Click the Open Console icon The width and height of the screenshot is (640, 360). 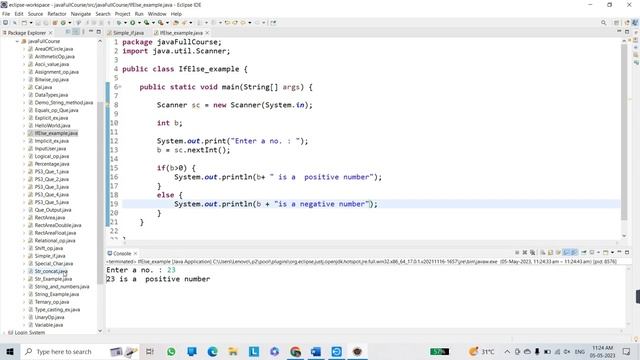coord(605,253)
